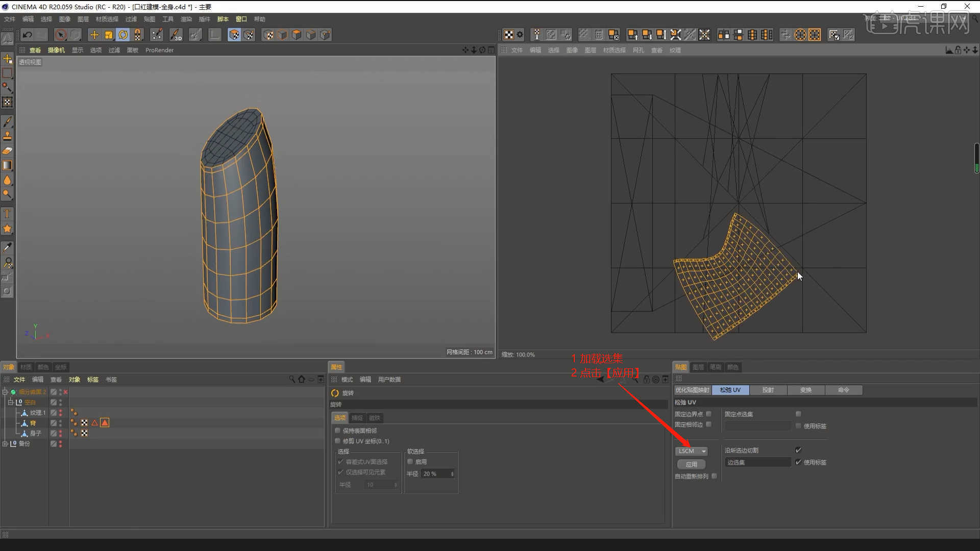Viewport: 980px width, 551px height.
Task: Click the 应用 apply button
Action: tap(691, 464)
